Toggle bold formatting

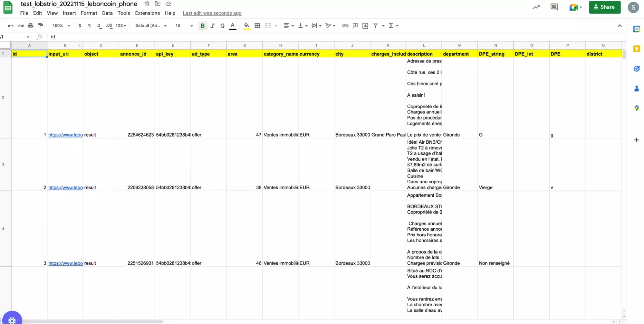(203, 26)
